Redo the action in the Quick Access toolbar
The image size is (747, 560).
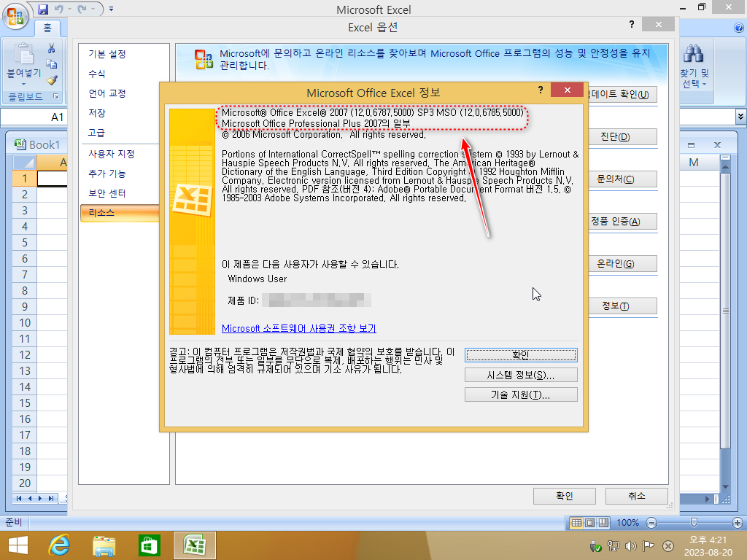click(82, 9)
